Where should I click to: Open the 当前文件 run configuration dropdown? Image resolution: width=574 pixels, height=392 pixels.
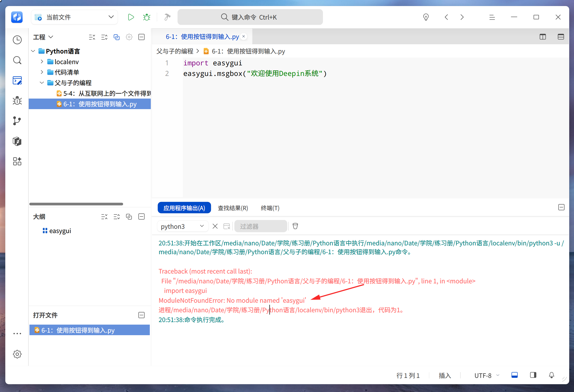(x=74, y=17)
